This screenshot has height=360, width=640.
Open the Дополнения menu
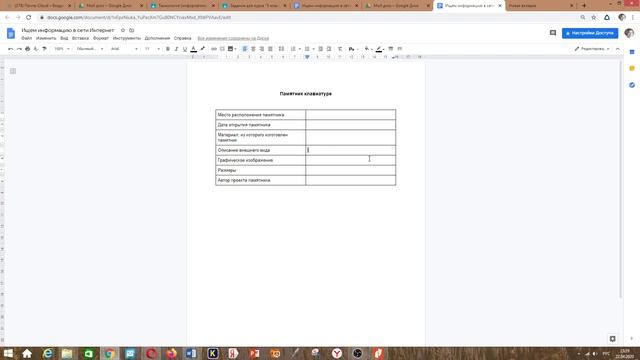157,38
